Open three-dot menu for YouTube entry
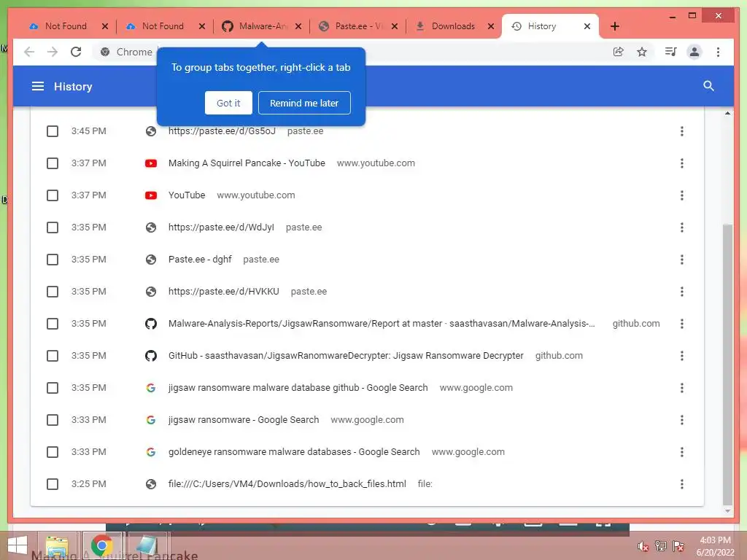The height and width of the screenshot is (560, 747). 682,195
